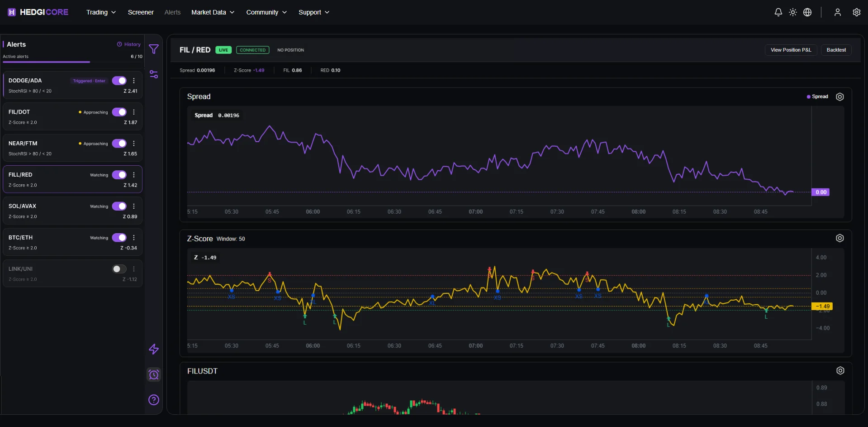Viewport: 868px width, 427px height.
Task: Switch theme with the sun icon
Action: tap(792, 12)
